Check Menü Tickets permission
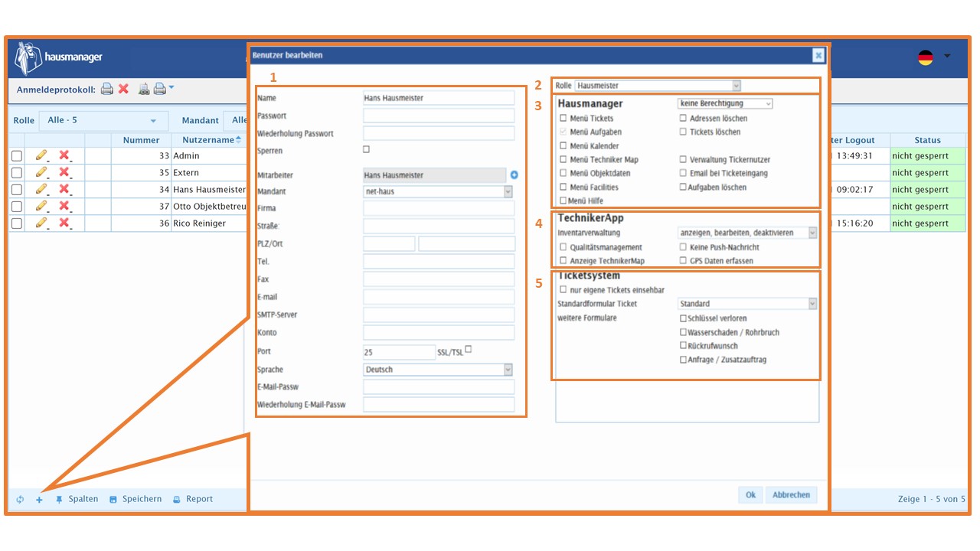The width and height of the screenshot is (980, 551). tap(563, 119)
